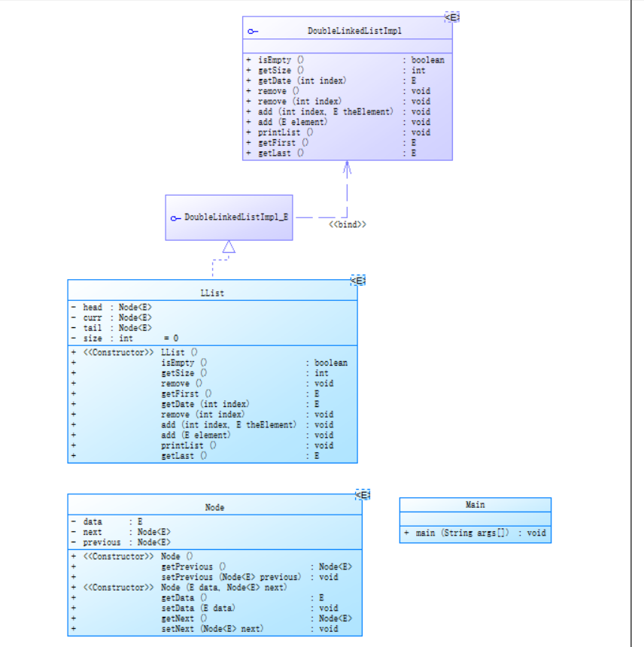Select the <<bind>> dependency label
This screenshot has width=644, height=647.
348,224
